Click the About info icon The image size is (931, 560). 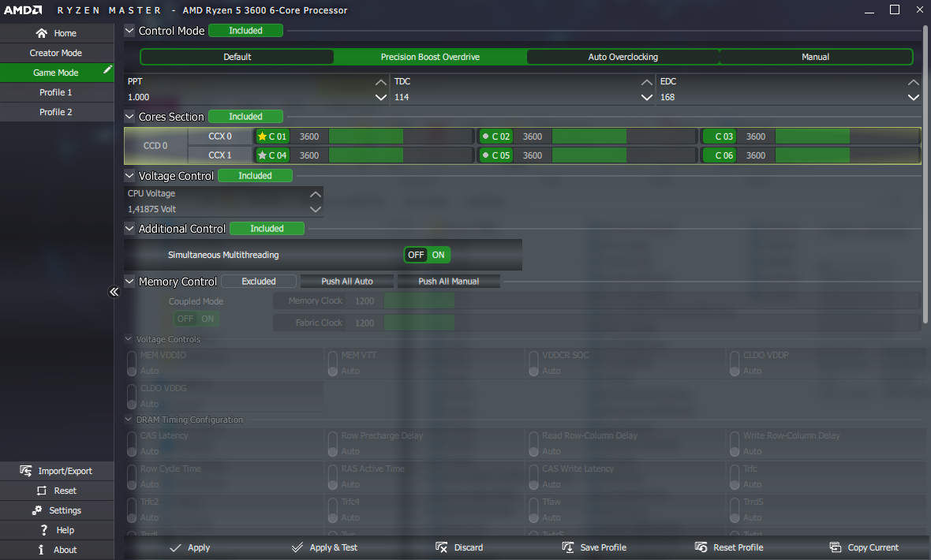(x=41, y=549)
